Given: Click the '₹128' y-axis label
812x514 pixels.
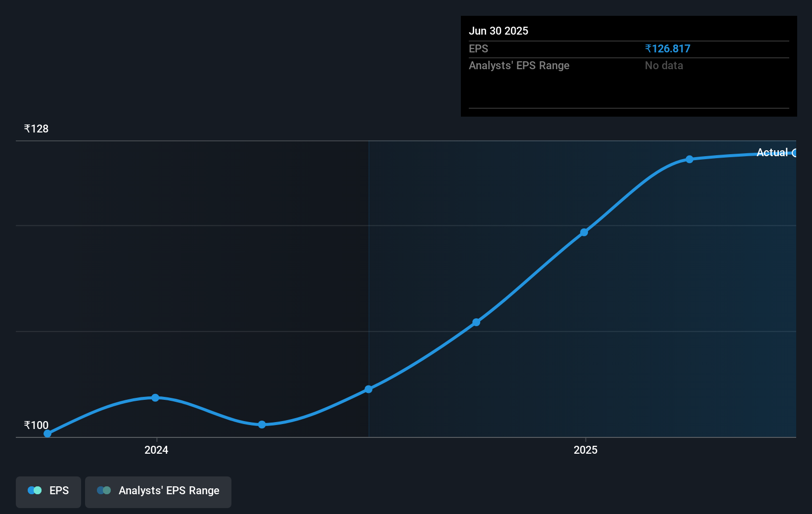Looking at the screenshot, I should (36, 128).
